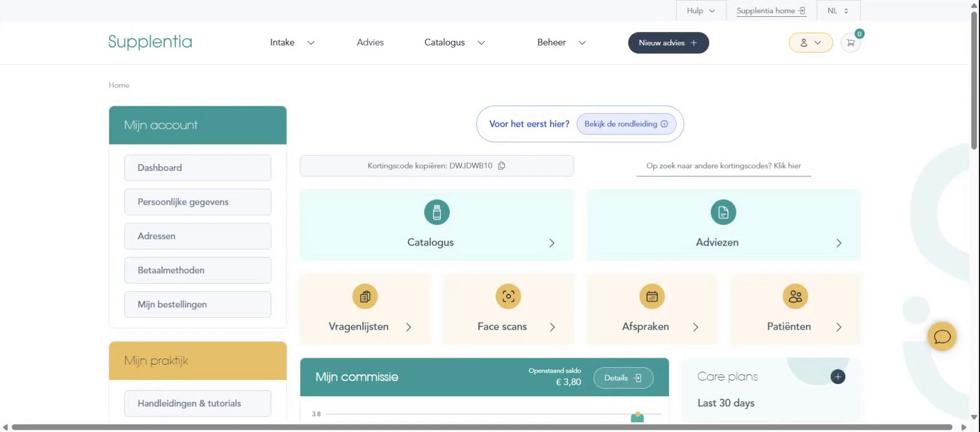Open the Intake navigation item
The image size is (980, 432).
point(282,42)
